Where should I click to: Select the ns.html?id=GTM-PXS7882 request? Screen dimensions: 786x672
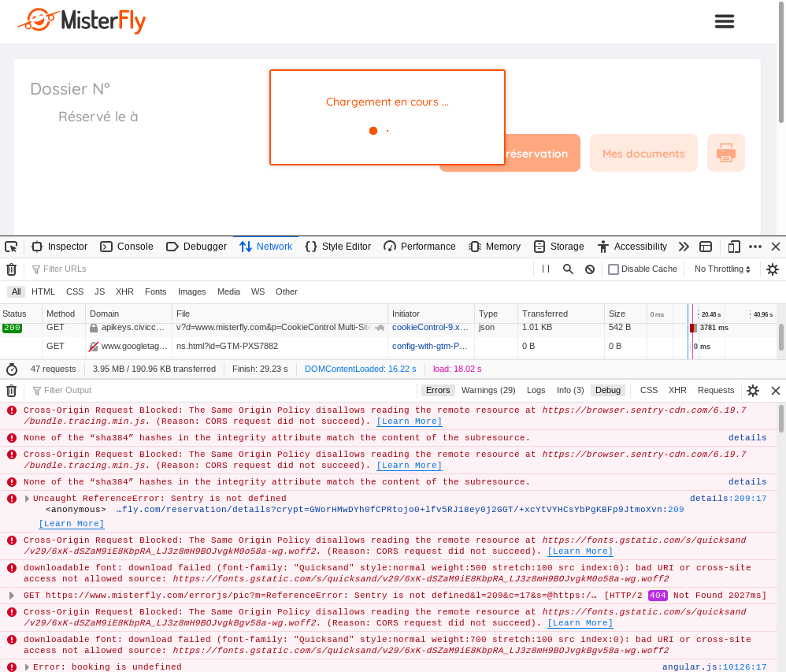pyautogui.click(x=227, y=346)
